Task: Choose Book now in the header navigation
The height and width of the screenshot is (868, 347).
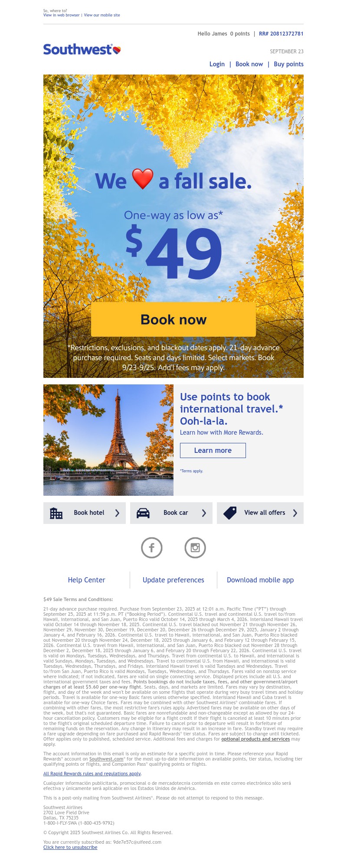Action: click(x=249, y=64)
